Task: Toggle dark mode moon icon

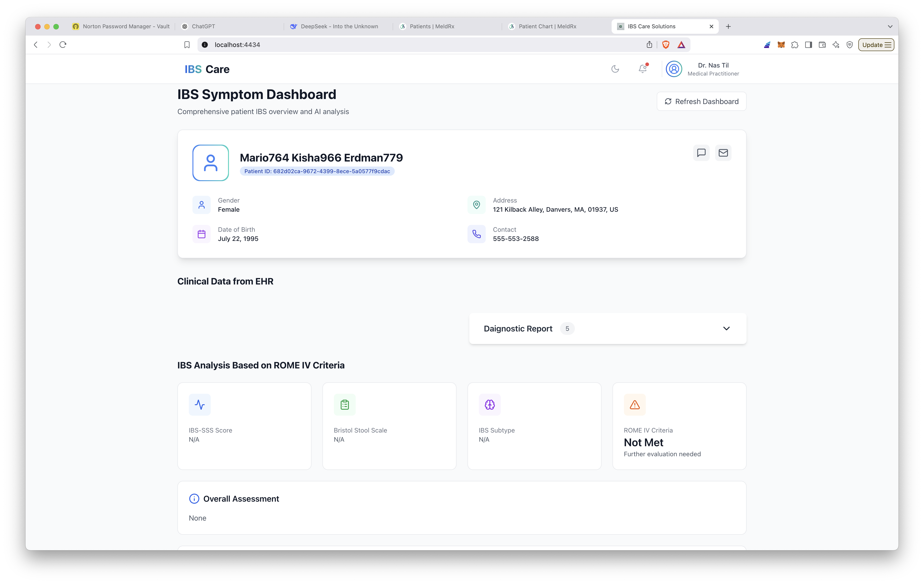Action: pyautogui.click(x=615, y=69)
